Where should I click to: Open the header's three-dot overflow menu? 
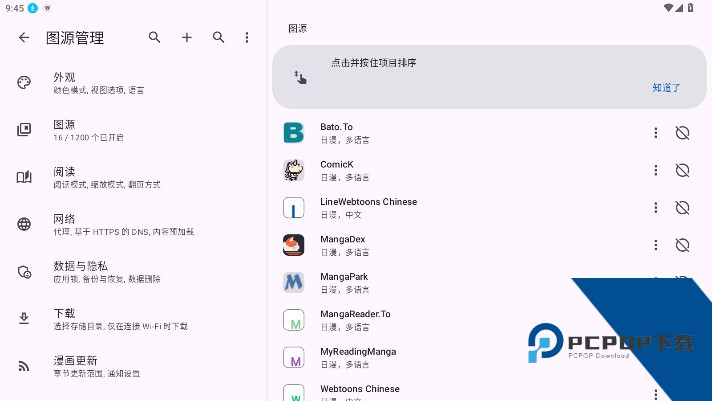247,38
